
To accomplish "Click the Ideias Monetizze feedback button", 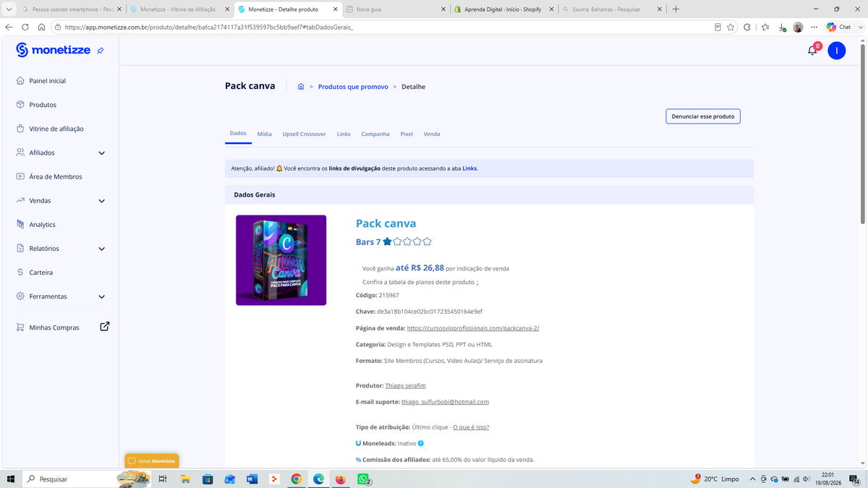I will pos(152,461).
